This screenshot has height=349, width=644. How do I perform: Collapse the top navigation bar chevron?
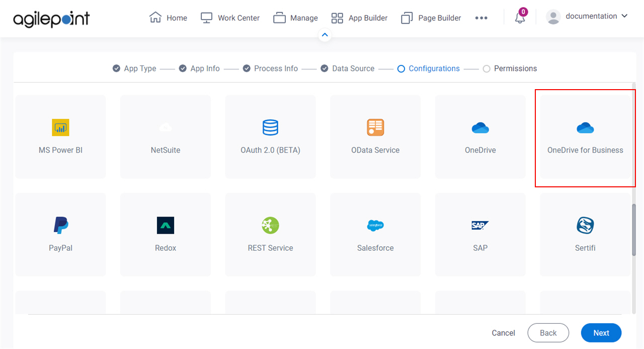click(x=325, y=35)
